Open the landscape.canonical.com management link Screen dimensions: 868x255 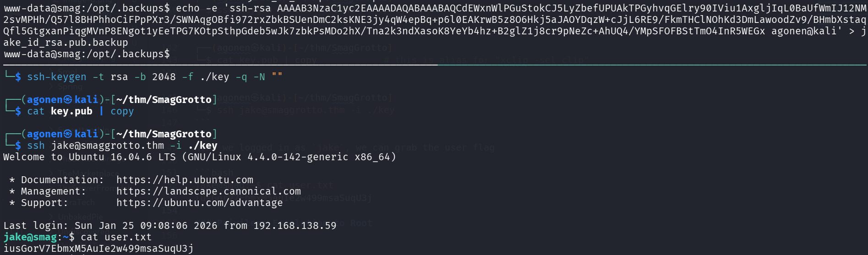pos(208,191)
